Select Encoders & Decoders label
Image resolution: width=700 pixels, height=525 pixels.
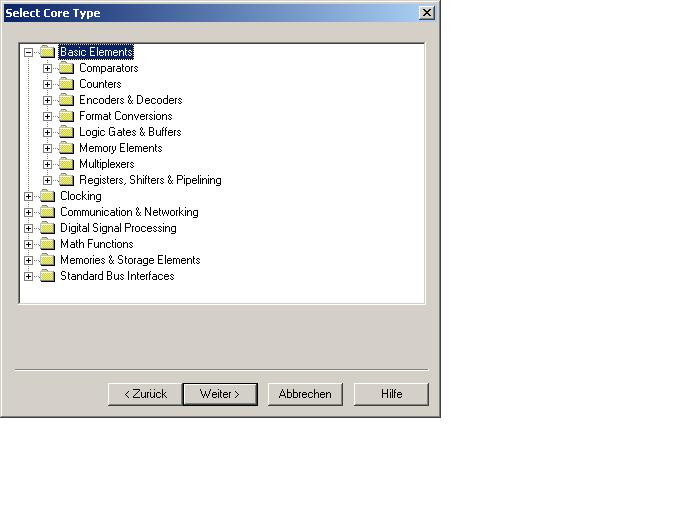pos(131,100)
